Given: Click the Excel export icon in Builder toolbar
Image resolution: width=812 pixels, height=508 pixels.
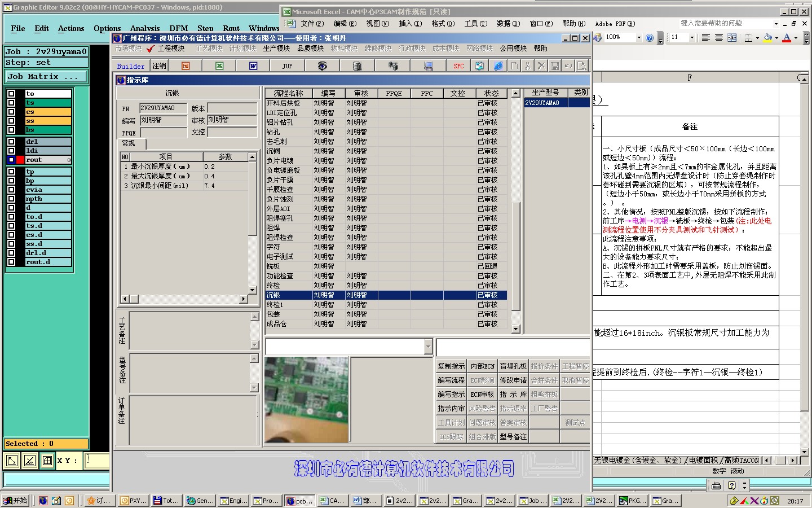Looking at the screenshot, I should coord(219,66).
